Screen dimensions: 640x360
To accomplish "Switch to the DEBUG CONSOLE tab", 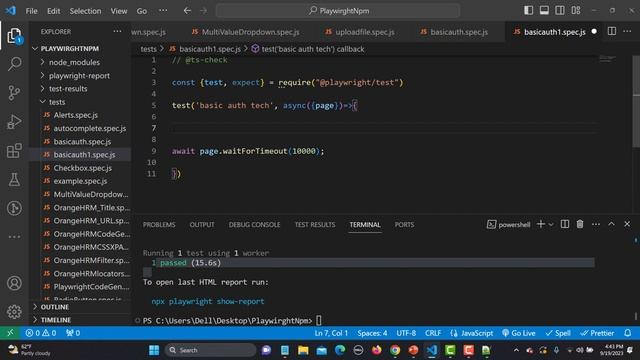I will tap(254, 224).
